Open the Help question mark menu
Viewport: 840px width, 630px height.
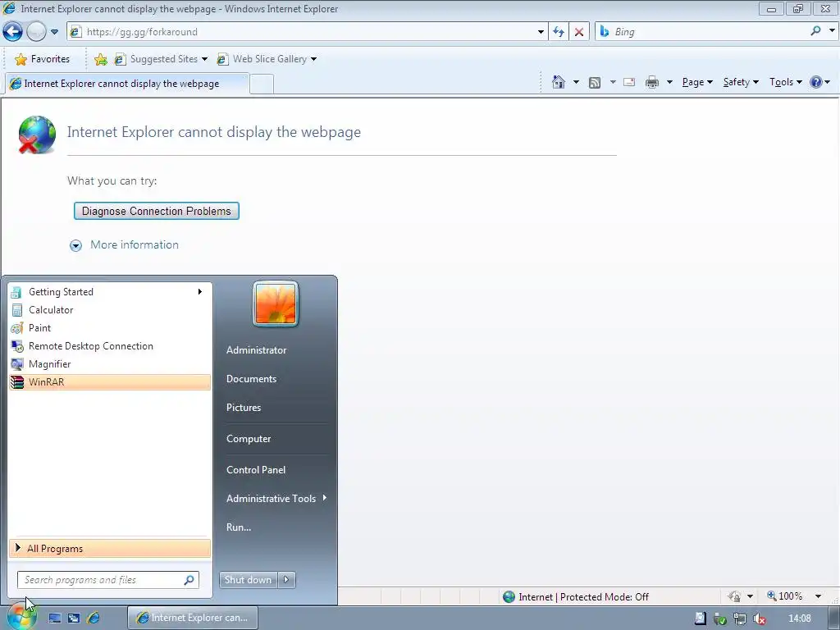coord(820,82)
